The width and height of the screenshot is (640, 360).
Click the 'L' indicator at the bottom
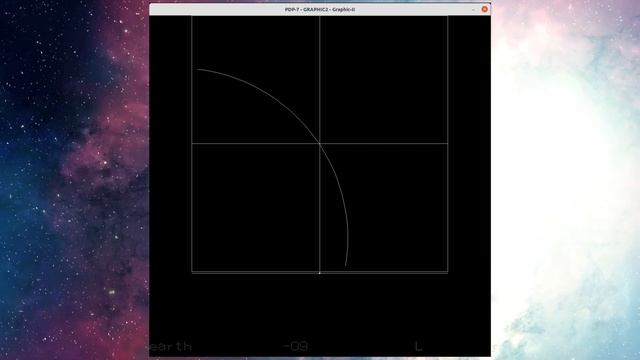click(x=418, y=347)
